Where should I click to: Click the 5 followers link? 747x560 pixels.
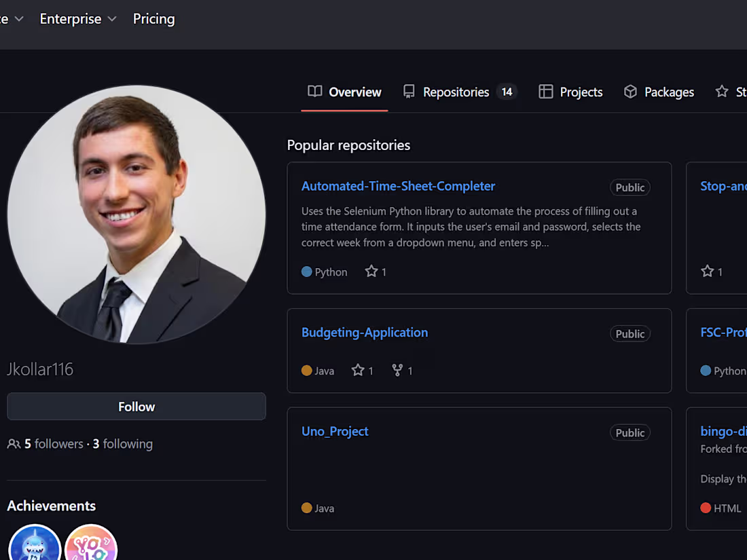54,444
